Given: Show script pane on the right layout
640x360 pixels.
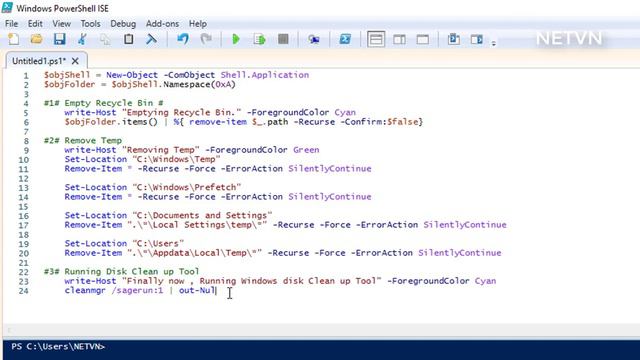Looking at the screenshot, I should coord(399,40).
